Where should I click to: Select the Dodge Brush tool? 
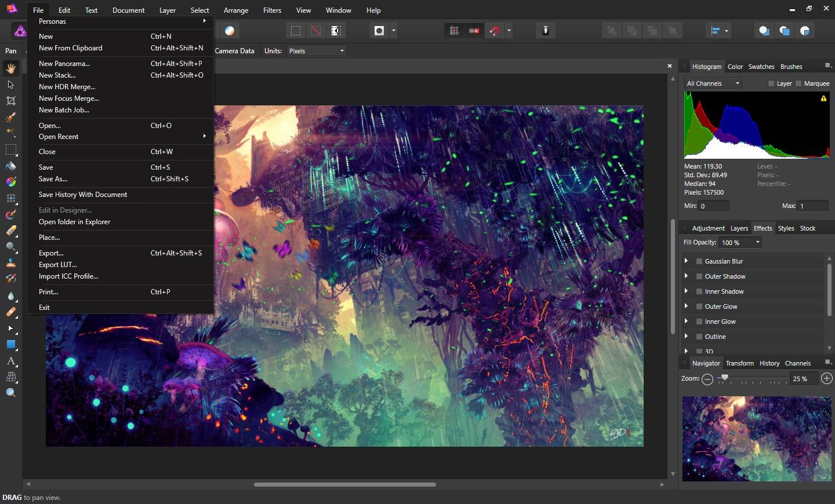[x=10, y=247]
